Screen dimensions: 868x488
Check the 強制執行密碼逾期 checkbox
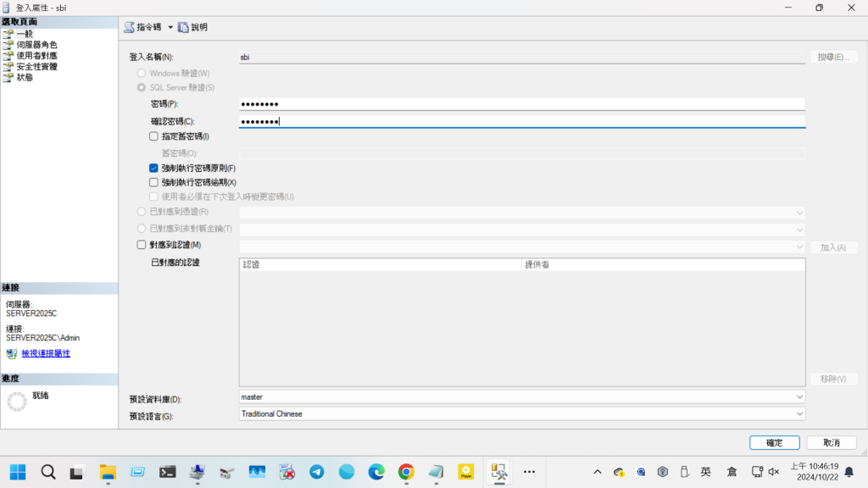(x=153, y=182)
